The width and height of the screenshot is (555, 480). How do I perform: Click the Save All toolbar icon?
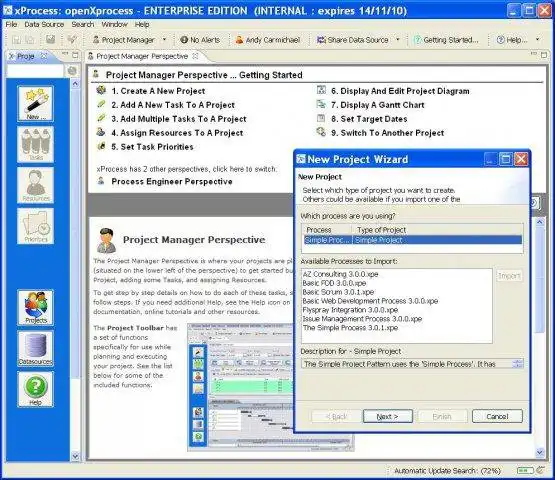coord(30,40)
